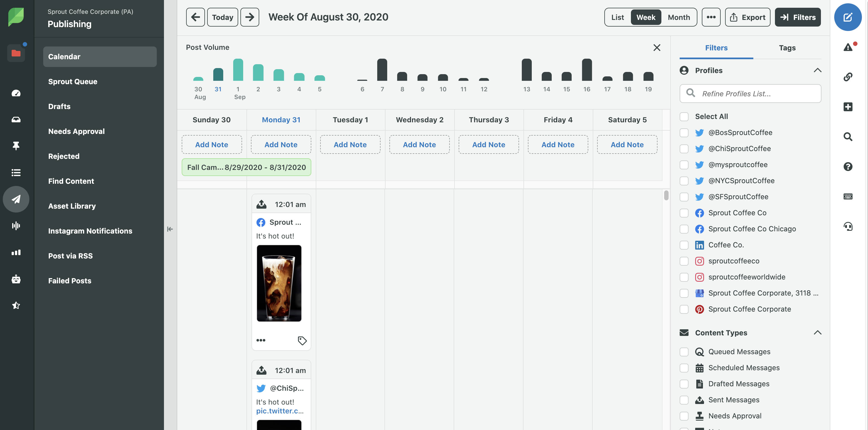The image size is (868, 430).
Task: Click the Today button
Action: pyautogui.click(x=222, y=17)
